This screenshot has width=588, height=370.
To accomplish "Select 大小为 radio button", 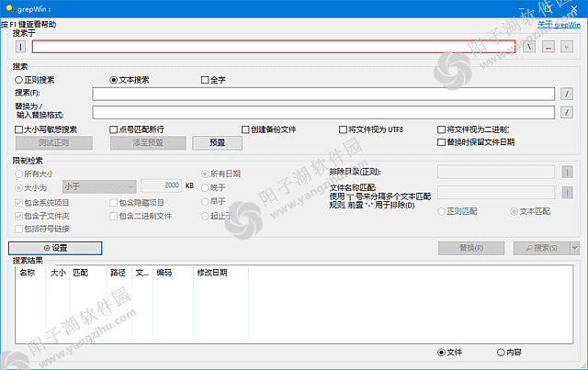I will tap(31, 187).
